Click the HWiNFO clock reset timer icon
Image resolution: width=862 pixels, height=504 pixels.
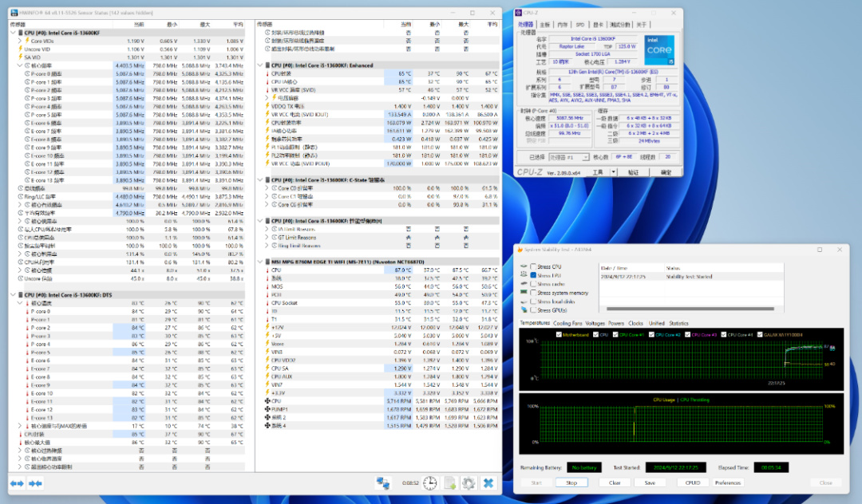click(429, 483)
